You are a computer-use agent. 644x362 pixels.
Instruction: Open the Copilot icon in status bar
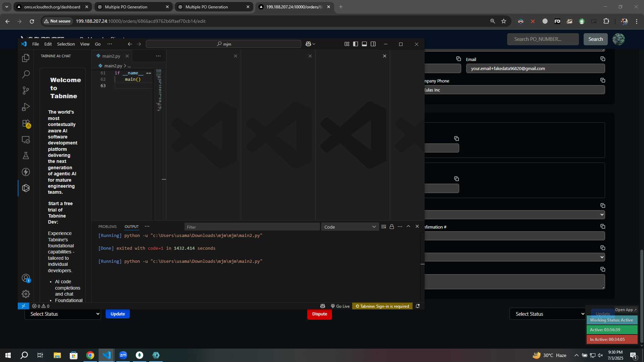pos(323,306)
